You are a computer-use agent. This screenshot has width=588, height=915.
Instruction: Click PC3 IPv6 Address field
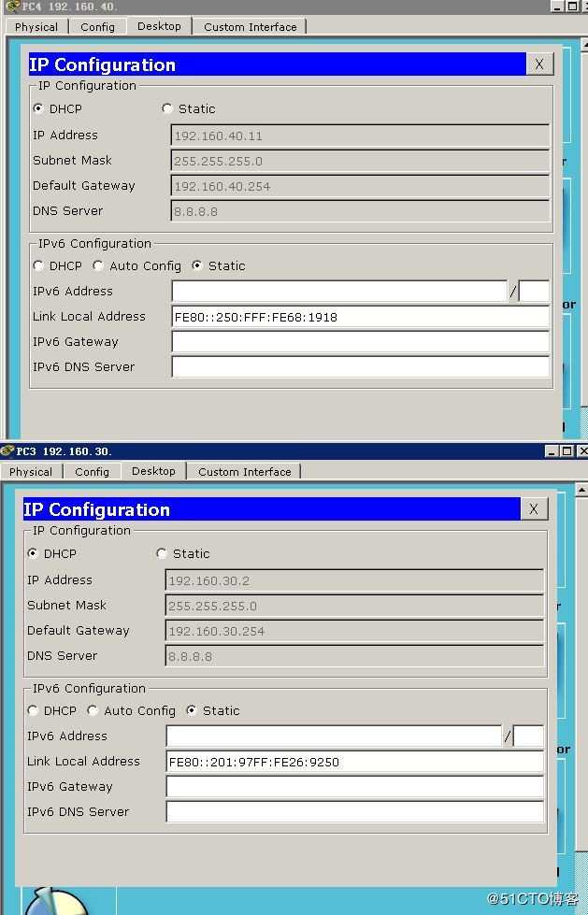(x=334, y=736)
